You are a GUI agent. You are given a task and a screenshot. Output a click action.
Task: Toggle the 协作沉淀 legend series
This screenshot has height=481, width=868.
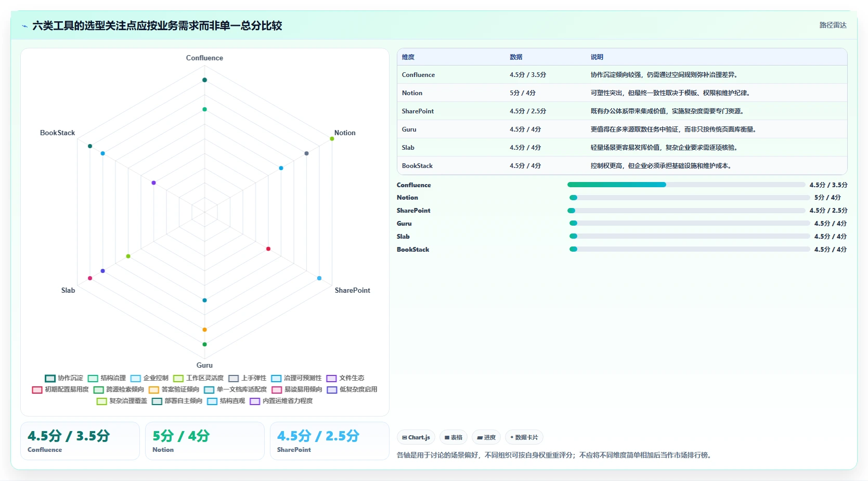pyautogui.click(x=64, y=378)
